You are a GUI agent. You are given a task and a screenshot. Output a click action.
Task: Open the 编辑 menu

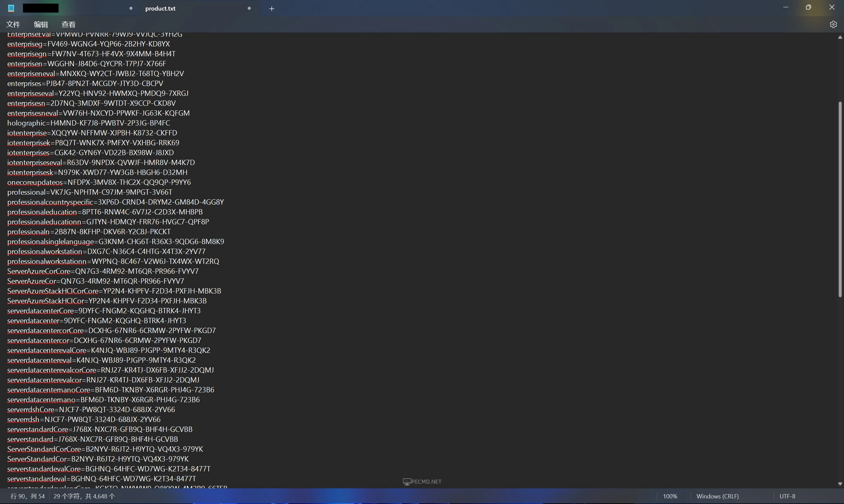(41, 24)
